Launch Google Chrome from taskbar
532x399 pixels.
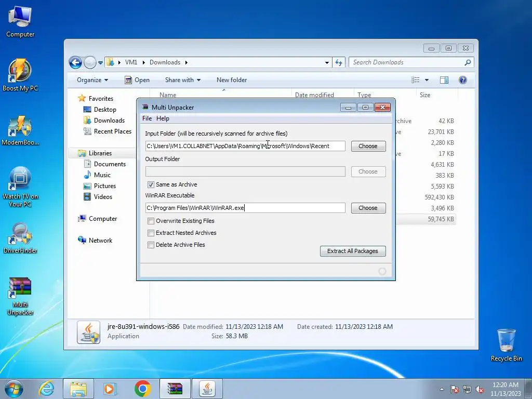coord(142,389)
